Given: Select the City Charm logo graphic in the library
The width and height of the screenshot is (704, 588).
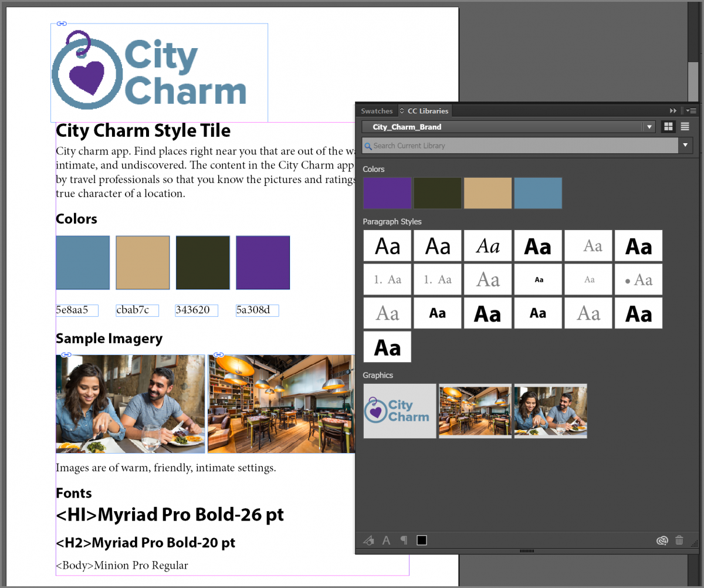Looking at the screenshot, I should pos(400,411).
